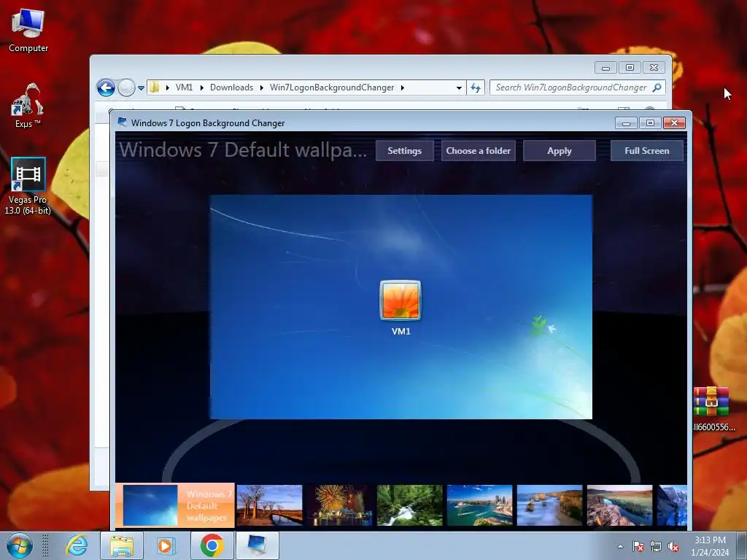Open the Computer desktop icon
Viewport: 747px width, 560px height.
28,29
